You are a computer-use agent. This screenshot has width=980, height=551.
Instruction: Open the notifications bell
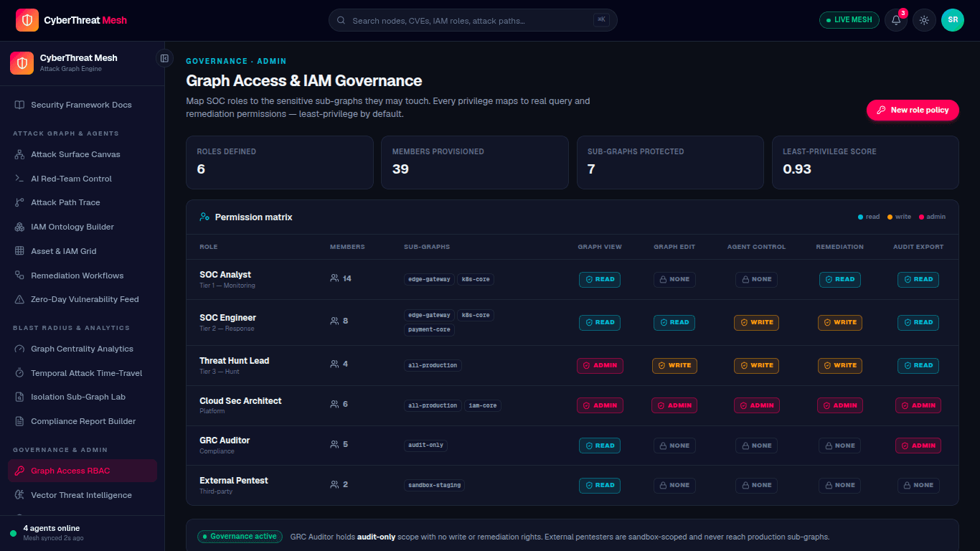point(896,20)
